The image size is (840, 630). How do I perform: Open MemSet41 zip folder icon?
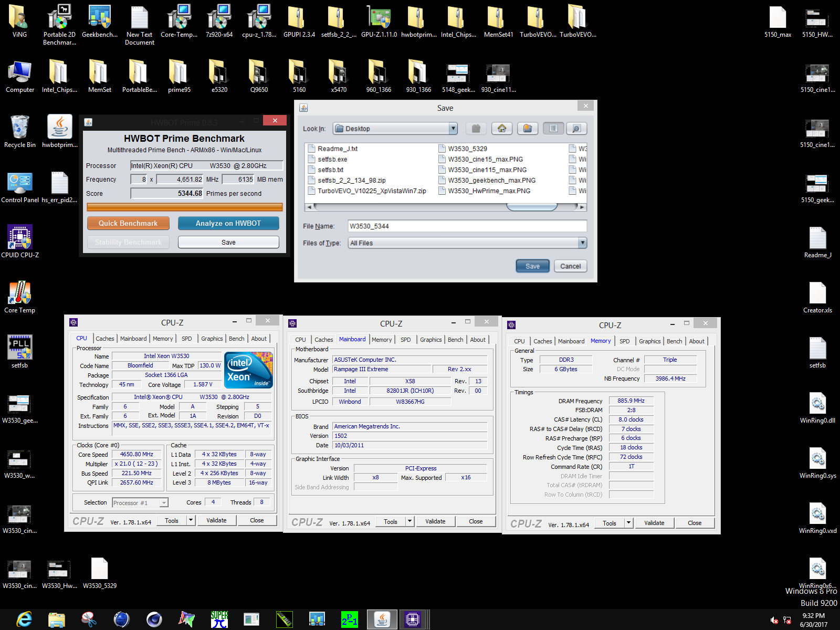(x=498, y=21)
